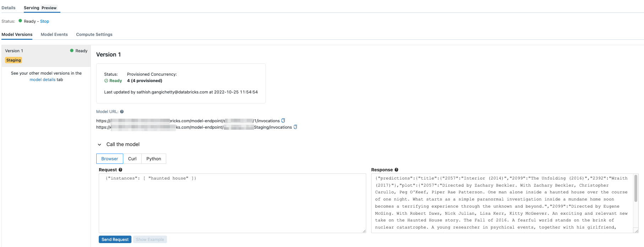The width and height of the screenshot is (644, 247).
Task: Select the Python call option
Action: (x=153, y=159)
